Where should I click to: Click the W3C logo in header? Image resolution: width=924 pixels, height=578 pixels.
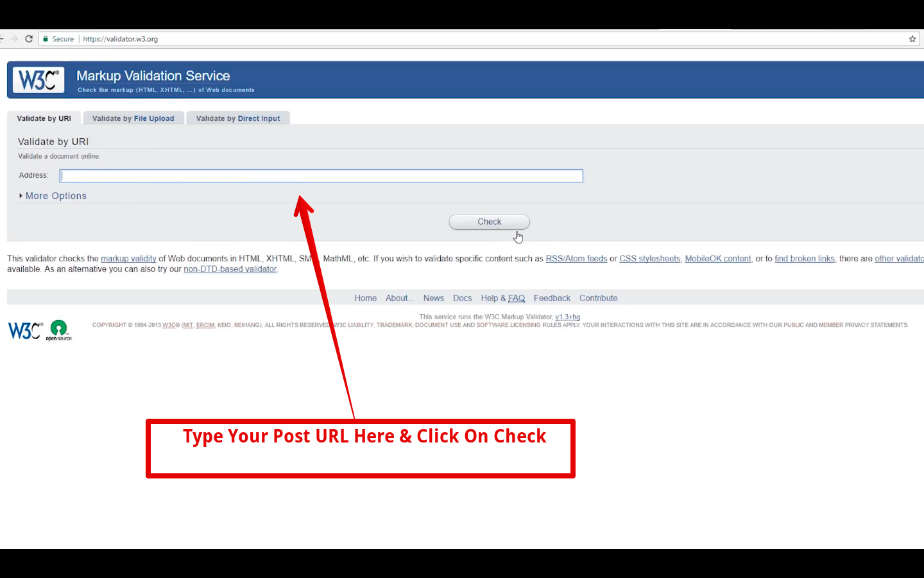[38, 80]
